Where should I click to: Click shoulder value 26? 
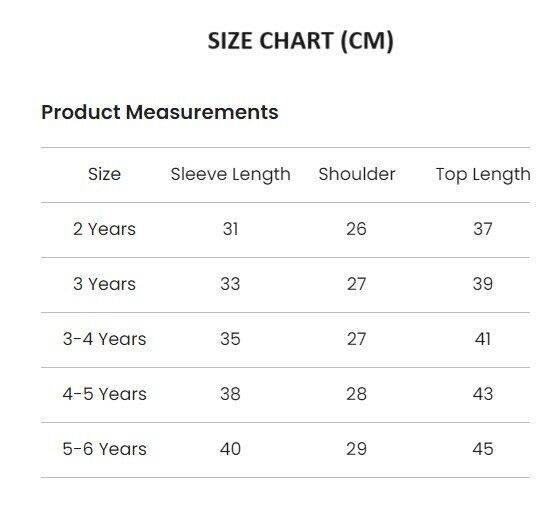[356, 229]
